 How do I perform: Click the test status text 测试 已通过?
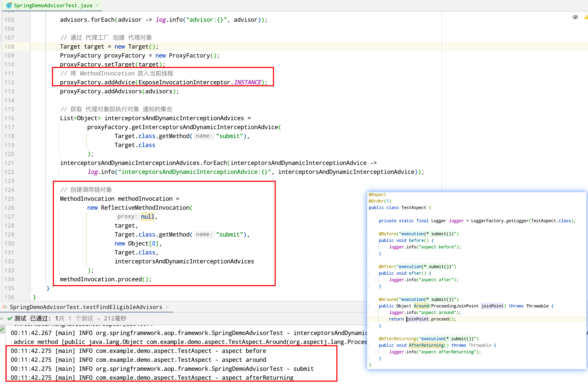[x=32, y=318]
